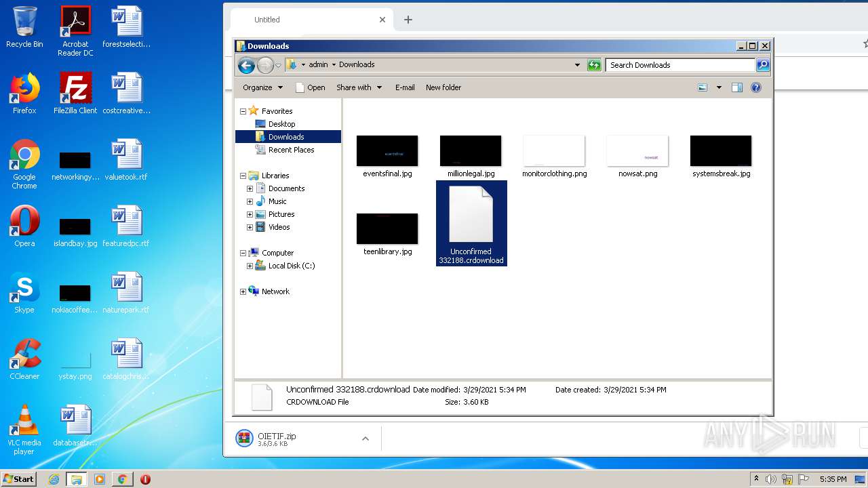Show the preview pane icon
This screenshot has width=868, height=488.
click(737, 87)
